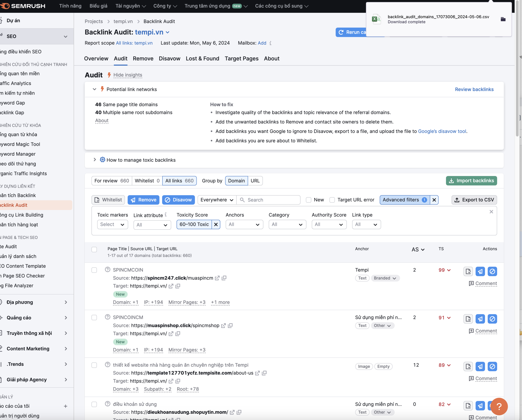Check the tempisite.com row checkbox

click(x=94, y=365)
